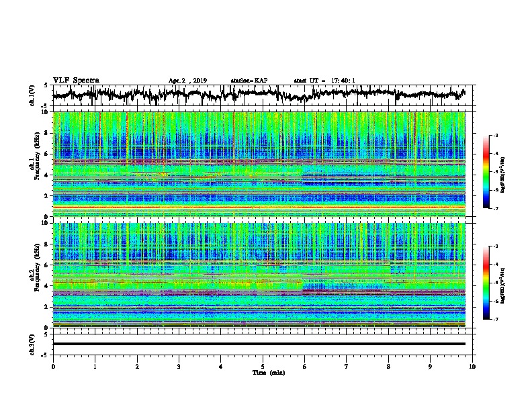
Task: Click the time axis tick label "9"
Action: tap(430, 367)
